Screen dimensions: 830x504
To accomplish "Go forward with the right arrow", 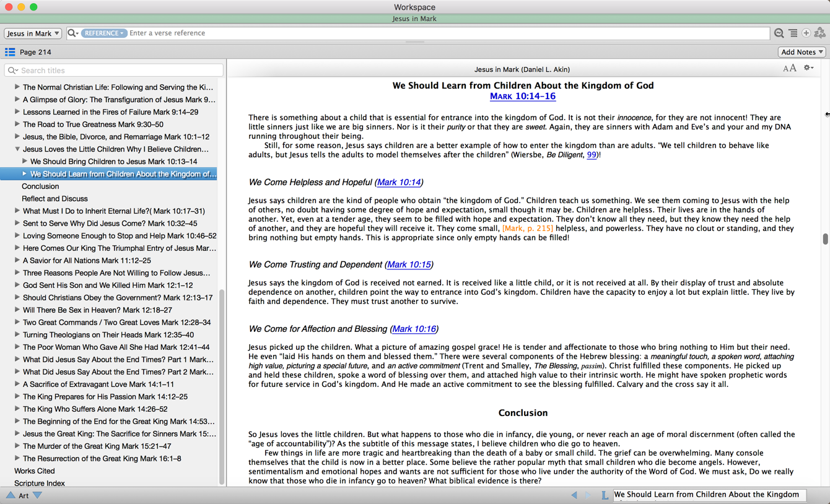I will click(588, 495).
